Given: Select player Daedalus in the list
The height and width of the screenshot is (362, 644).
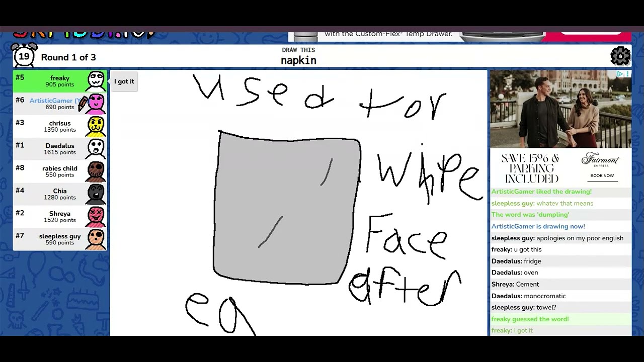Looking at the screenshot, I should click(x=60, y=148).
